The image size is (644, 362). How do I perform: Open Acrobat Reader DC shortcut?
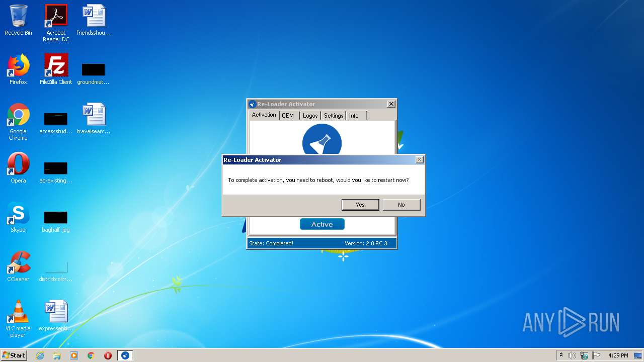point(56,23)
